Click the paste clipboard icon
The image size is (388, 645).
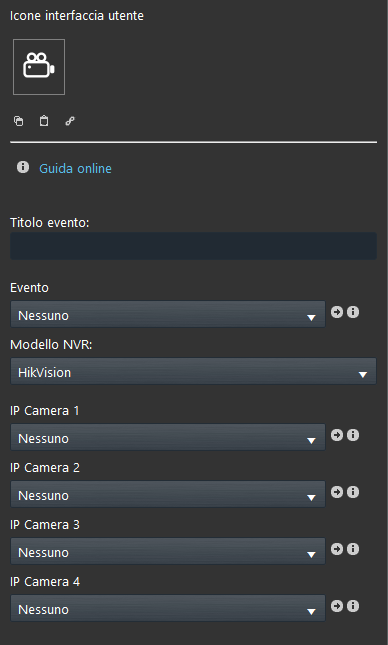[44, 121]
